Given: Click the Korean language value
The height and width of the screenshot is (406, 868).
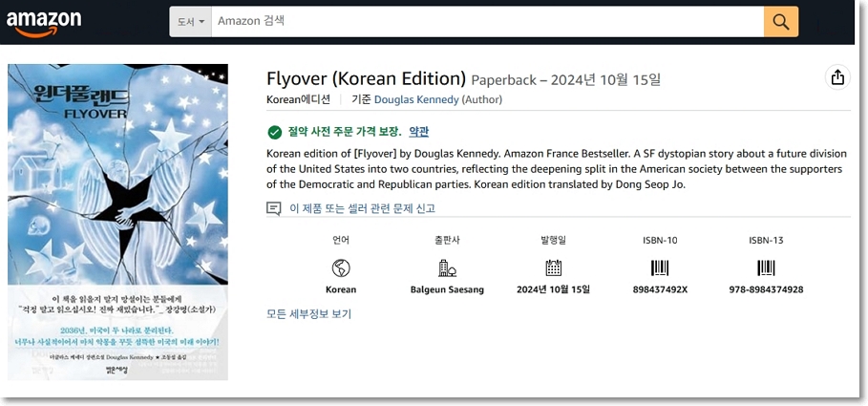Looking at the screenshot, I should point(341,289).
